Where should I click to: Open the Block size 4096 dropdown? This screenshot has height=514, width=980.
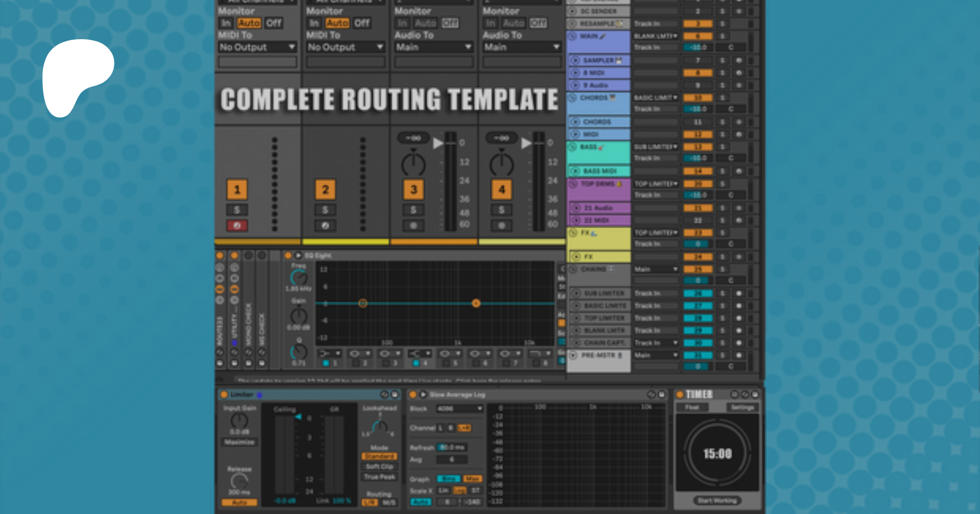tap(460, 408)
